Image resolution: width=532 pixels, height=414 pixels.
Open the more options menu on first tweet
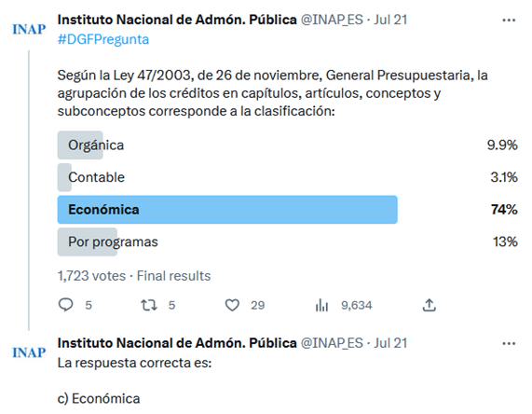[x=509, y=21]
